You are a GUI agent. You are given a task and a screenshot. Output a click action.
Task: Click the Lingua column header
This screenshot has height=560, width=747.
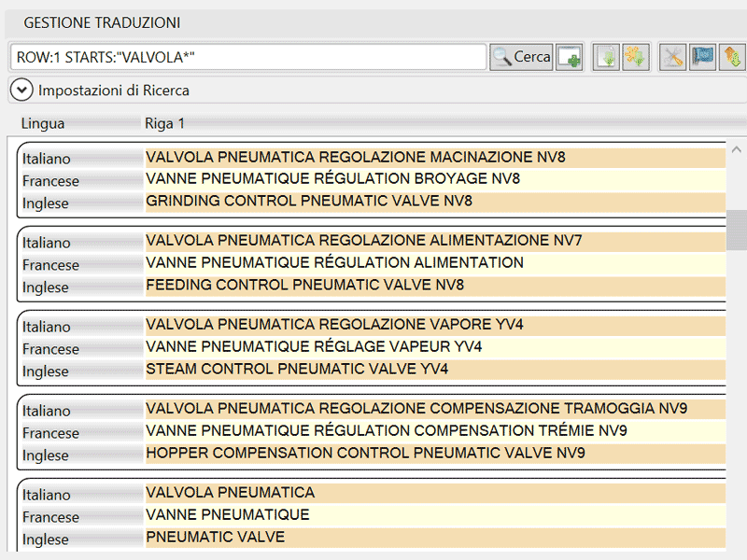click(x=43, y=123)
